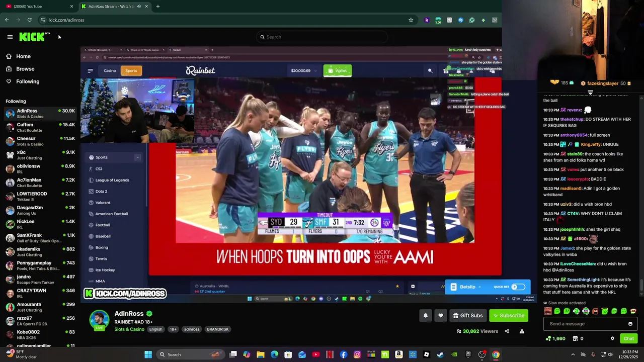Click username theketchup in chat
This screenshot has height=362, width=644.
pos(572,119)
